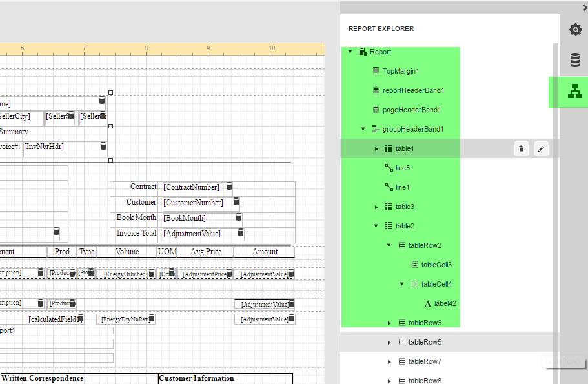This screenshot has width=588, height=384.
Task: Open the Properties gear panel
Action: pos(574,30)
